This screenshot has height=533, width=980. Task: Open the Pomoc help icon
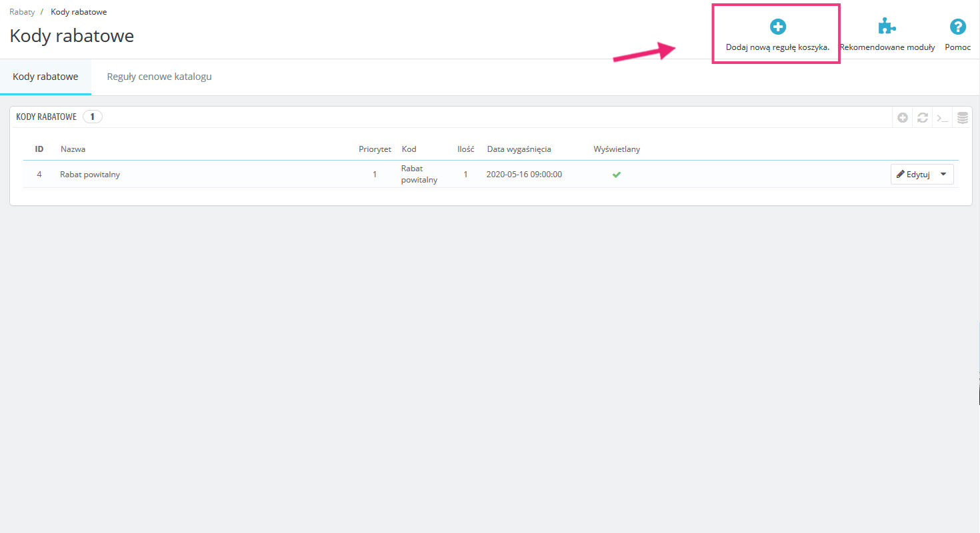point(957,27)
